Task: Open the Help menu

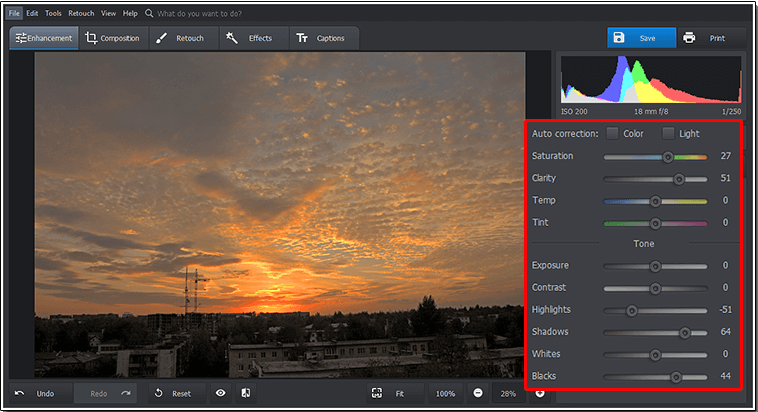Action: coord(130,13)
